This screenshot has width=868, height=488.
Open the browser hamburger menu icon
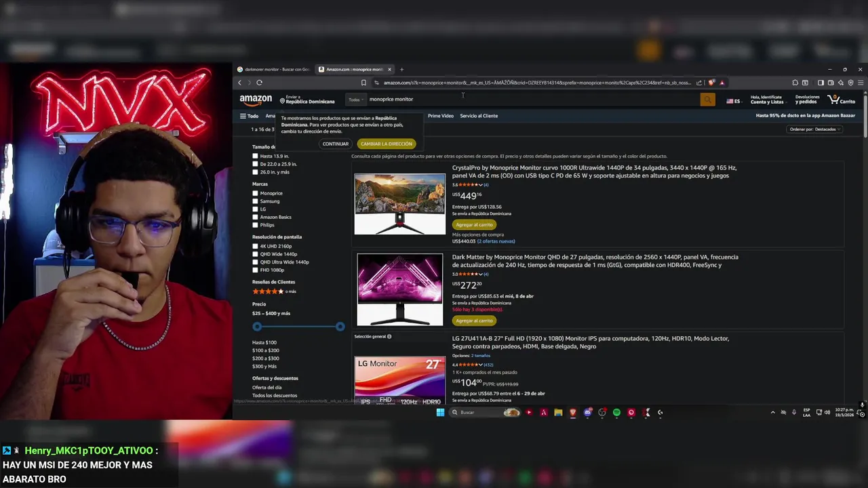click(861, 83)
